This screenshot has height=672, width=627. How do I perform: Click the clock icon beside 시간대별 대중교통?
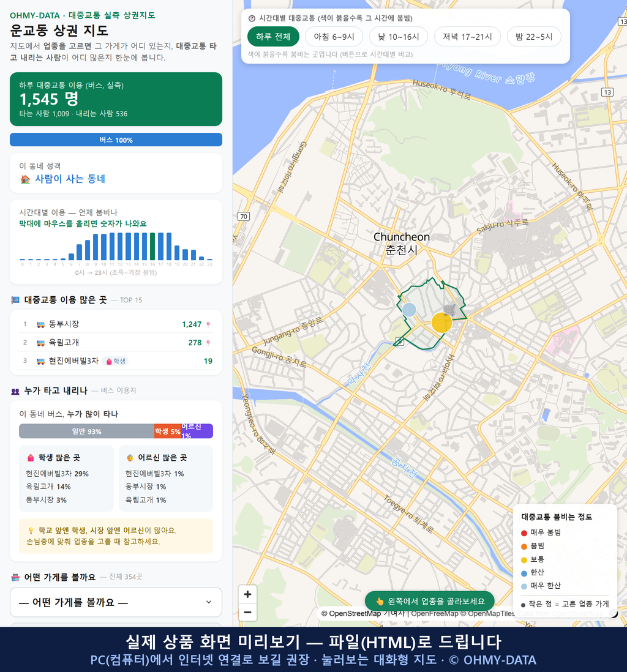click(252, 18)
